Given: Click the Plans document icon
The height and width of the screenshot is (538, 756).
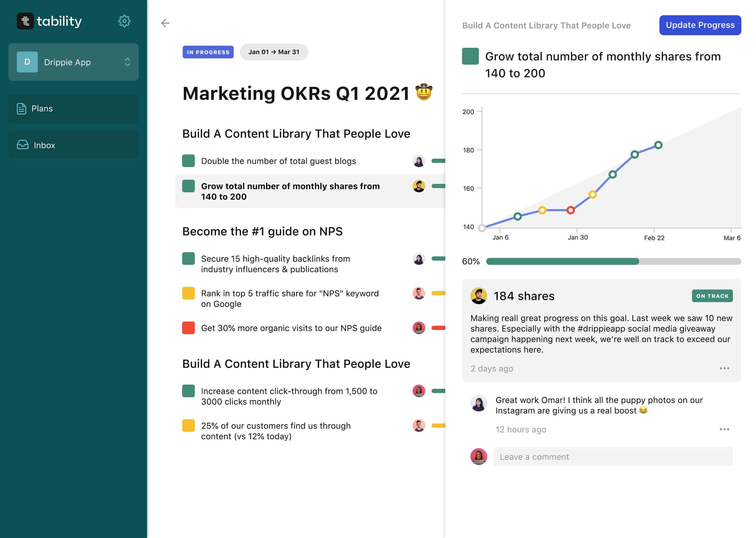Looking at the screenshot, I should 22,109.
